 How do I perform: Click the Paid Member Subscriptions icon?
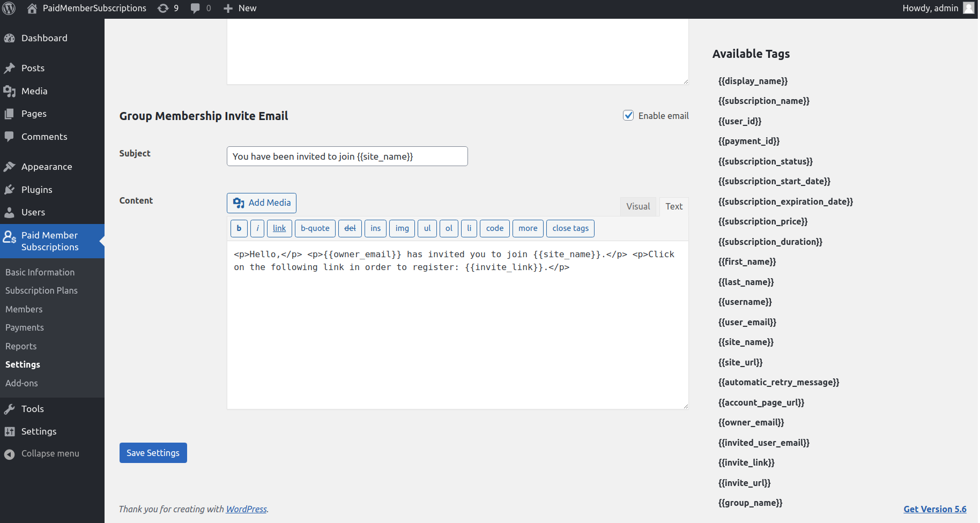click(10, 236)
